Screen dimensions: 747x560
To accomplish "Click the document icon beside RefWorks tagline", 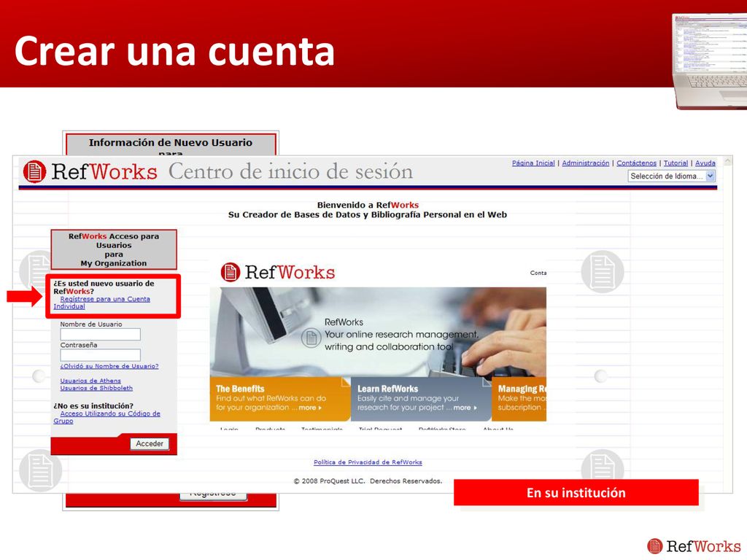I will (311, 338).
